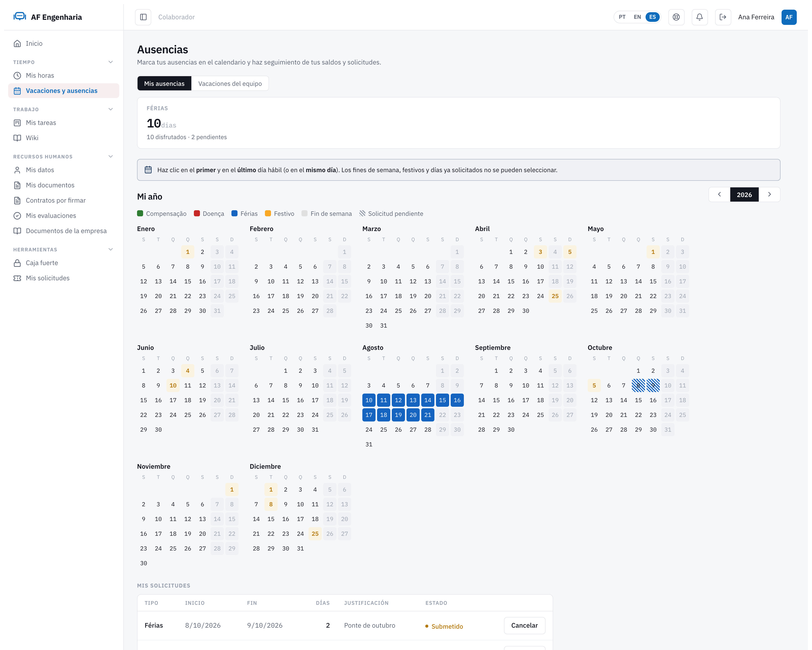Switch language to PT
The width and height of the screenshot is (812, 650).
point(622,17)
